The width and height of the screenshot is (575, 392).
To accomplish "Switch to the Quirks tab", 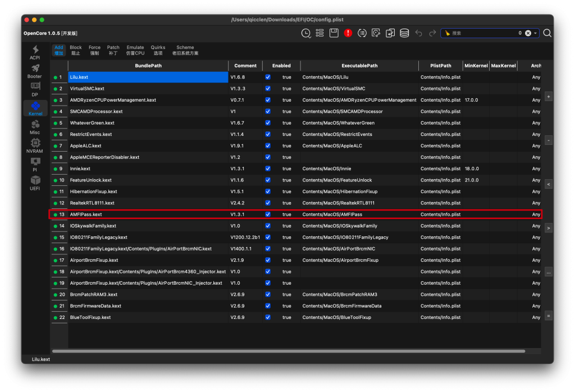I will click(158, 50).
